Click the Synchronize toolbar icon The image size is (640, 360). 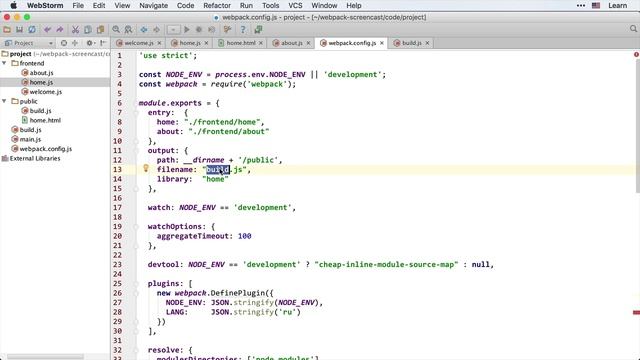[31, 29]
